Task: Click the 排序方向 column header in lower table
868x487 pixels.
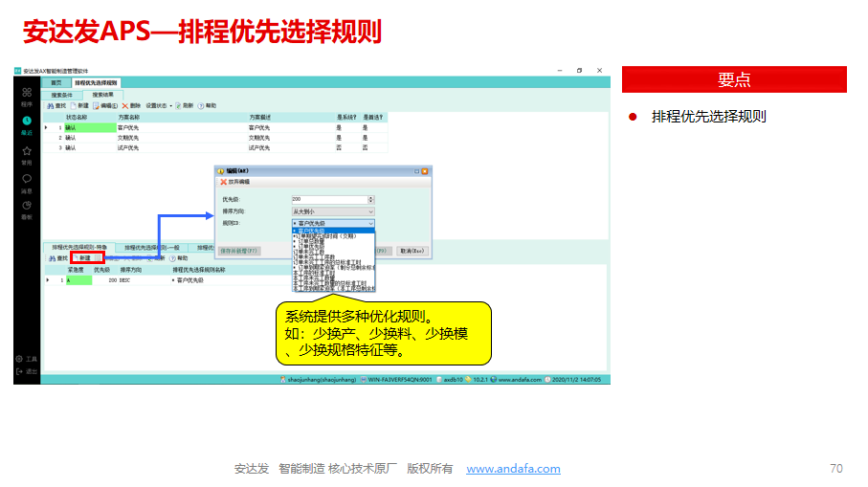Action: pyautogui.click(x=131, y=270)
